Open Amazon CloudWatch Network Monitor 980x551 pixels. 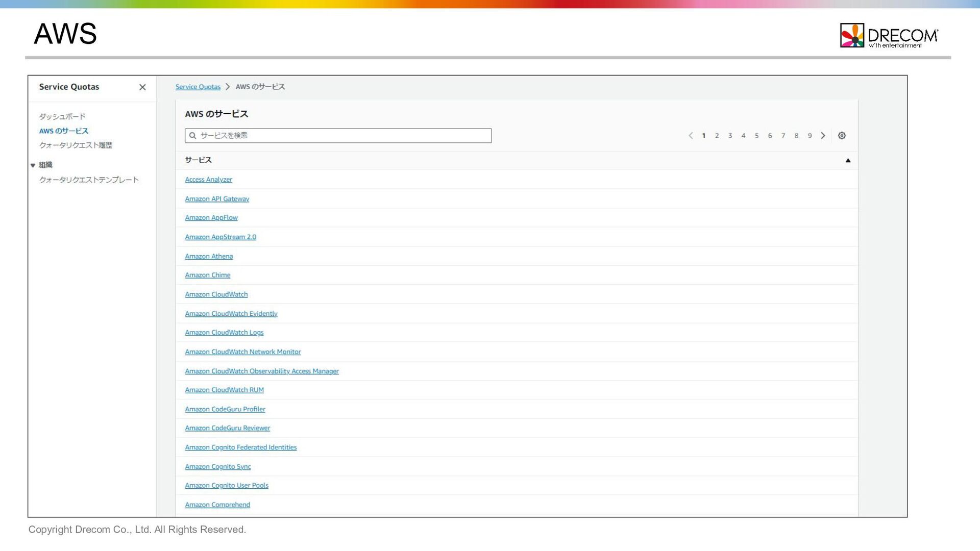pos(243,352)
